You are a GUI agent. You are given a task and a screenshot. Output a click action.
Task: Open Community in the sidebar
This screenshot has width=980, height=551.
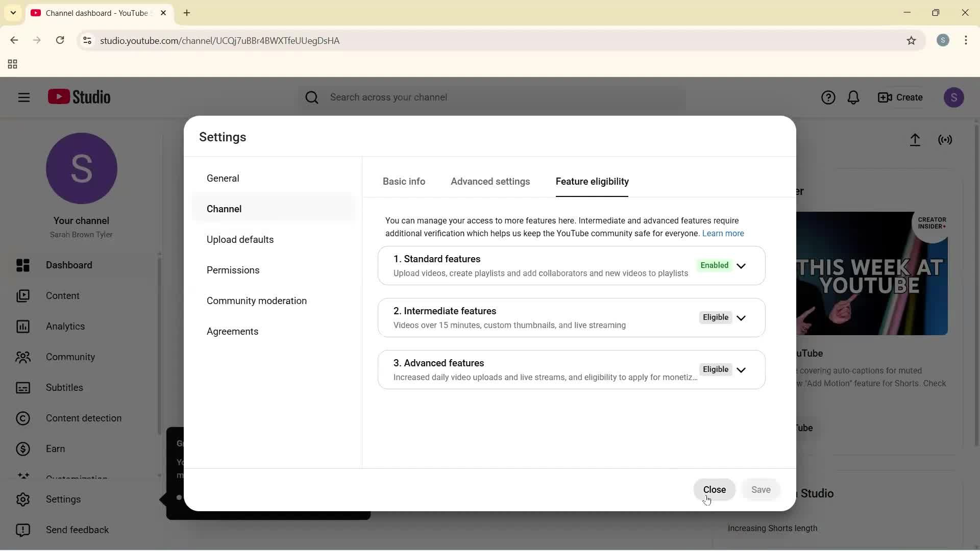pyautogui.click(x=70, y=357)
